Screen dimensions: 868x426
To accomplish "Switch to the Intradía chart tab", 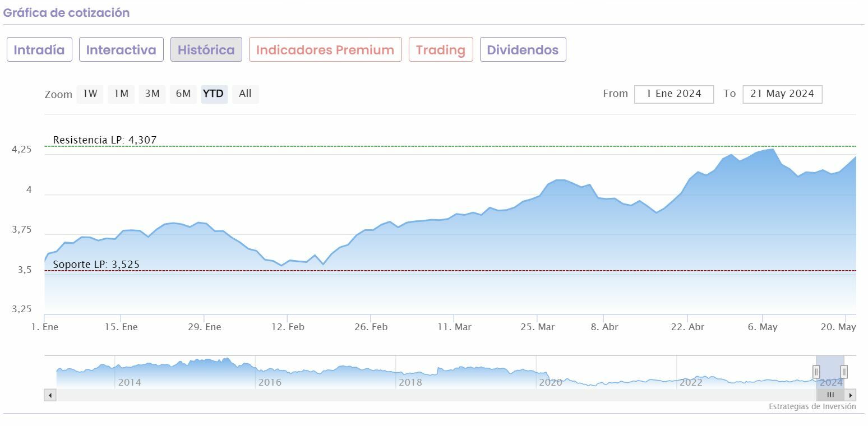I will [x=39, y=50].
